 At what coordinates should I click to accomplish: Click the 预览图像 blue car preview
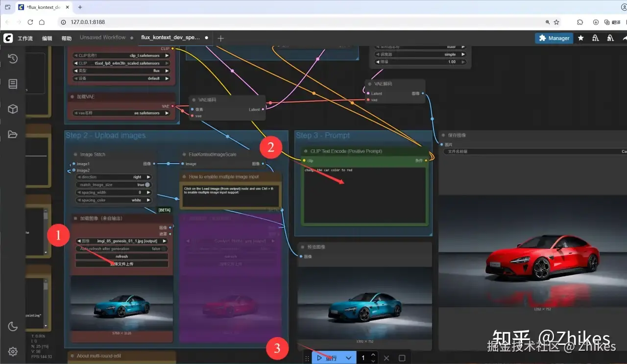pyautogui.click(x=364, y=303)
